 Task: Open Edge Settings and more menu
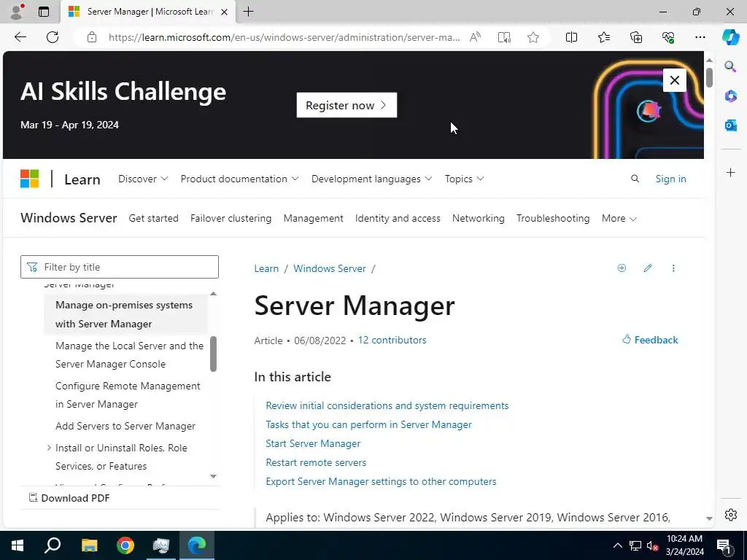point(700,37)
